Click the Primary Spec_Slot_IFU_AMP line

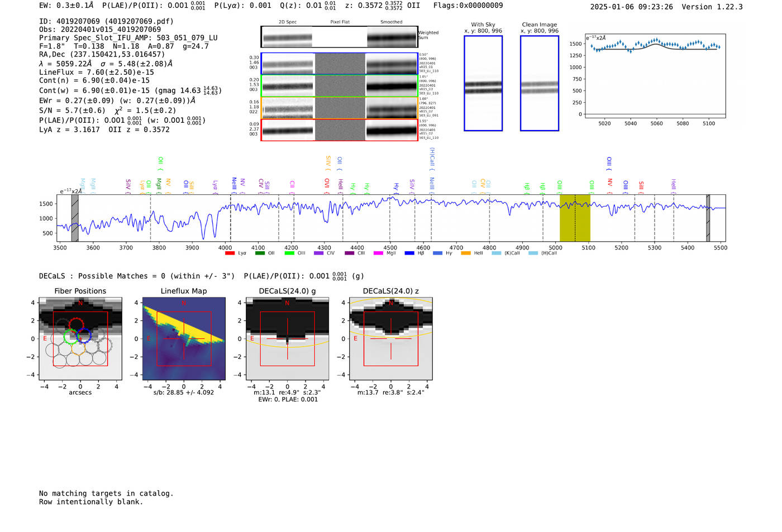[128, 38]
